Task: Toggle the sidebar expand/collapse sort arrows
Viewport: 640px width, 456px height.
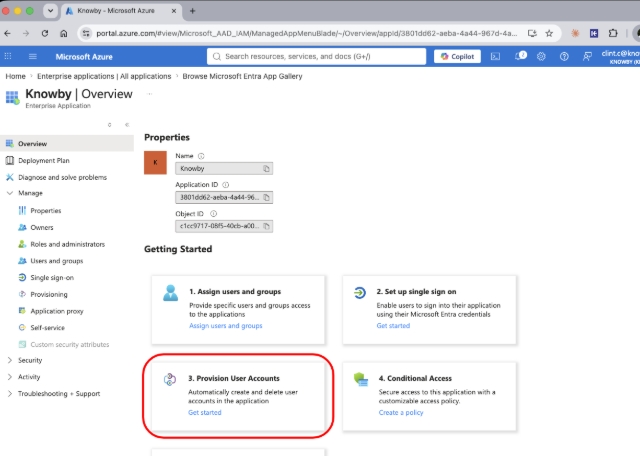Action: [109, 125]
